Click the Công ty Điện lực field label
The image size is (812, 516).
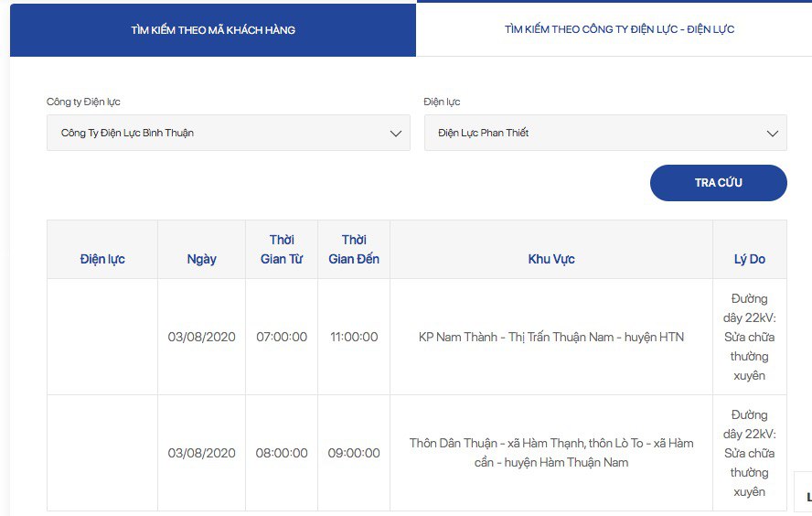click(x=83, y=102)
